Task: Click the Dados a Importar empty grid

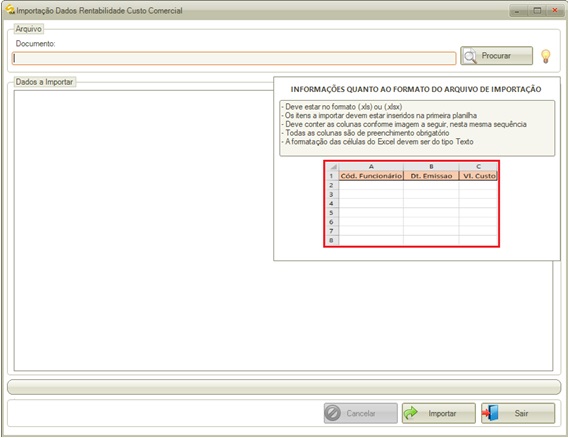Action: point(144,230)
